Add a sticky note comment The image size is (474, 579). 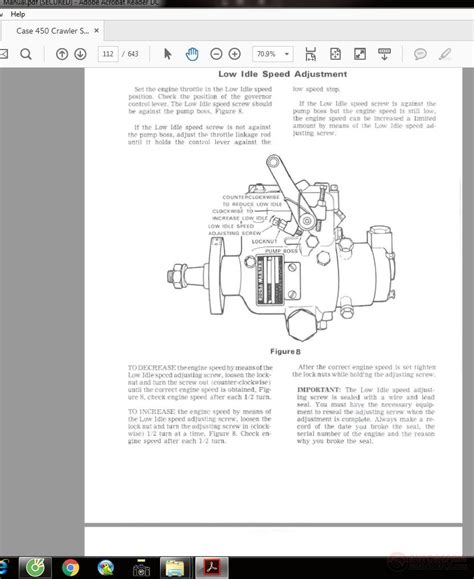pyautogui.click(x=420, y=54)
